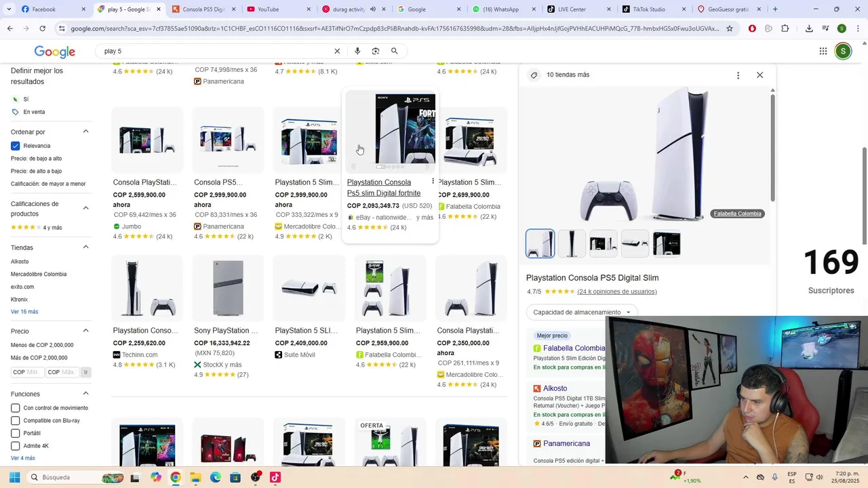Filter by Mercadolibre Colombia store
This screenshot has height=488, width=868.
[39, 274]
